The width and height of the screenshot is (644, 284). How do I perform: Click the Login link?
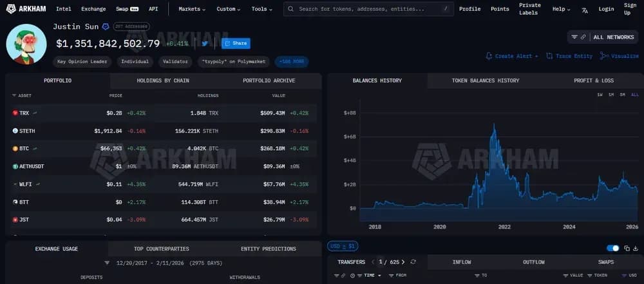click(x=606, y=9)
